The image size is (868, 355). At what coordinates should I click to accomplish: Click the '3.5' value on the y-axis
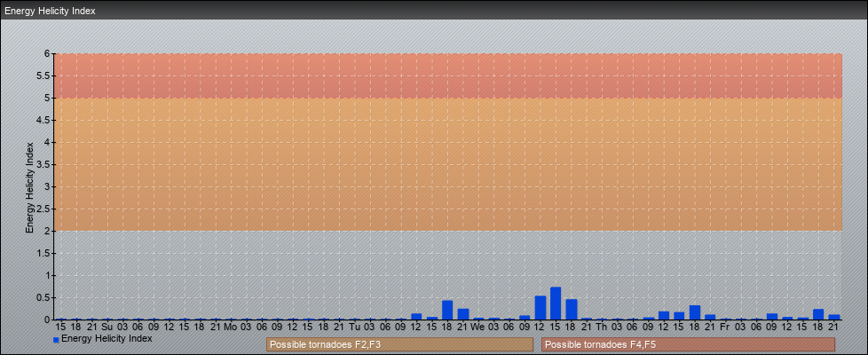pos(44,164)
